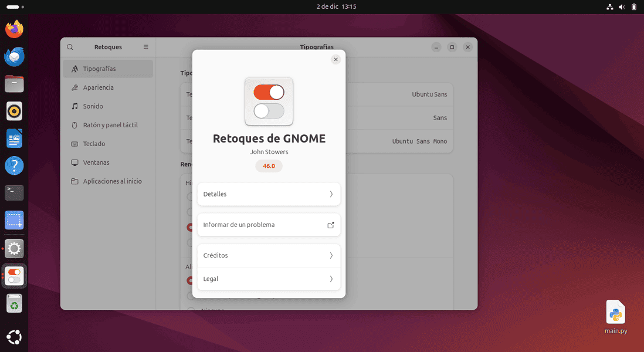The width and height of the screenshot is (644, 352).
Task: Open the hamburger menu in Retoques
Action: pyautogui.click(x=145, y=47)
